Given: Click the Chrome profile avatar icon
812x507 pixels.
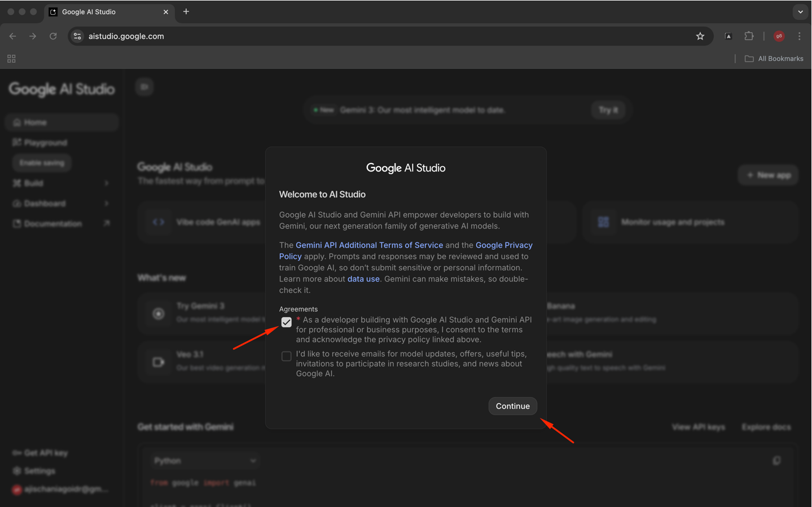Looking at the screenshot, I should [x=779, y=36].
